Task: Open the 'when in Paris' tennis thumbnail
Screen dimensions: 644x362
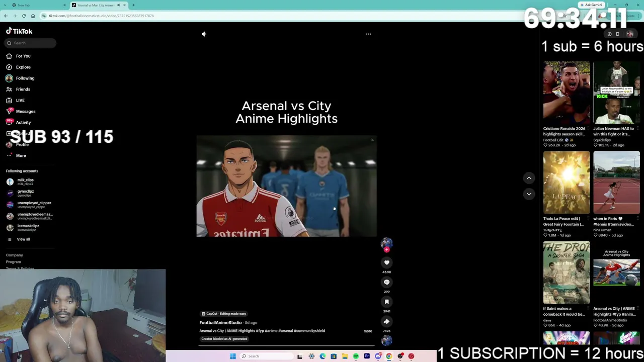Action: click(616, 183)
